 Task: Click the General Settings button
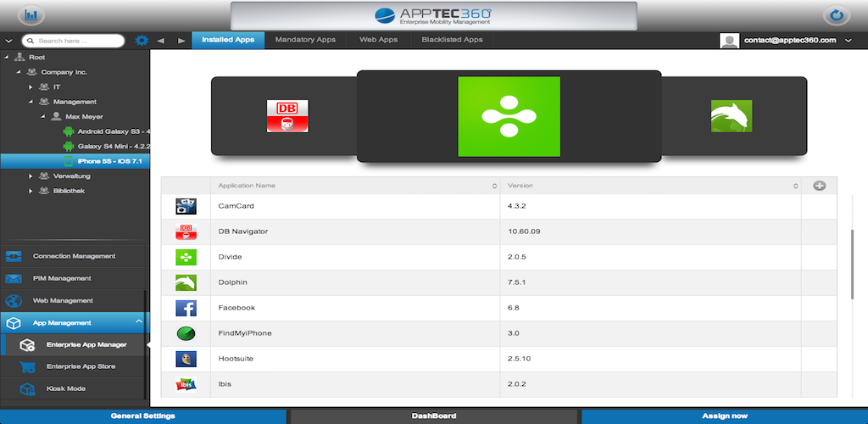coord(142,416)
